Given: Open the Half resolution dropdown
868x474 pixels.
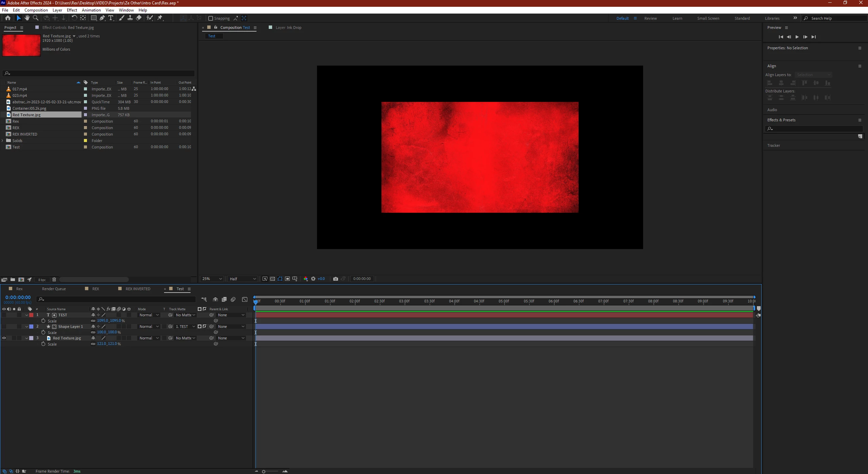Looking at the screenshot, I should (243, 279).
